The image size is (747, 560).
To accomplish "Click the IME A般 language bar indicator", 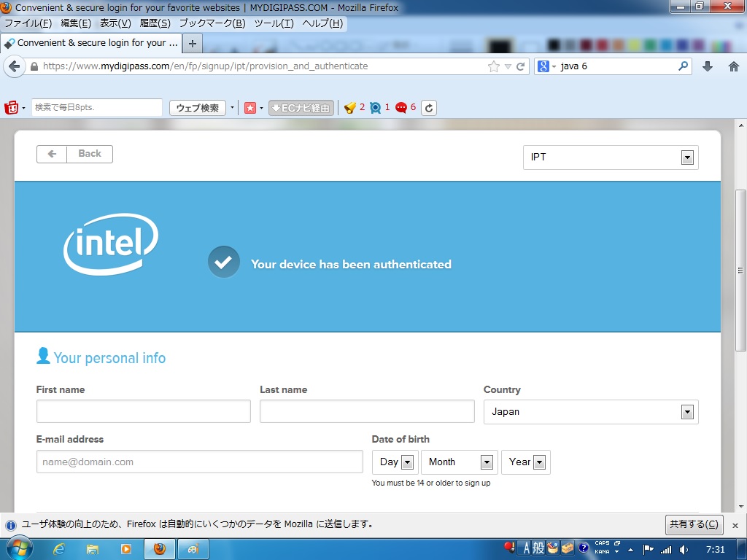I will tap(533, 548).
